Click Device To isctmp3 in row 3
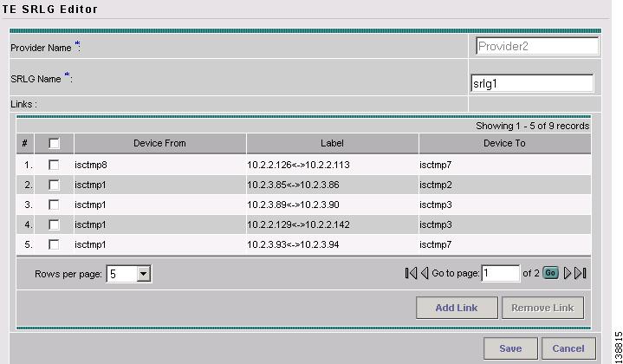 tap(436, 205)
